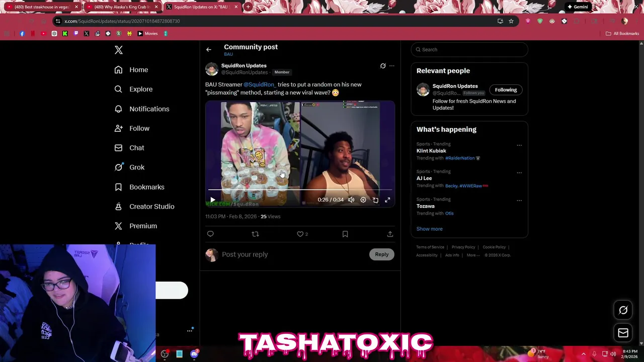The image size is (644, 362).
Task: Open Discord from the taskbar
Action: (x=194, y=354)
